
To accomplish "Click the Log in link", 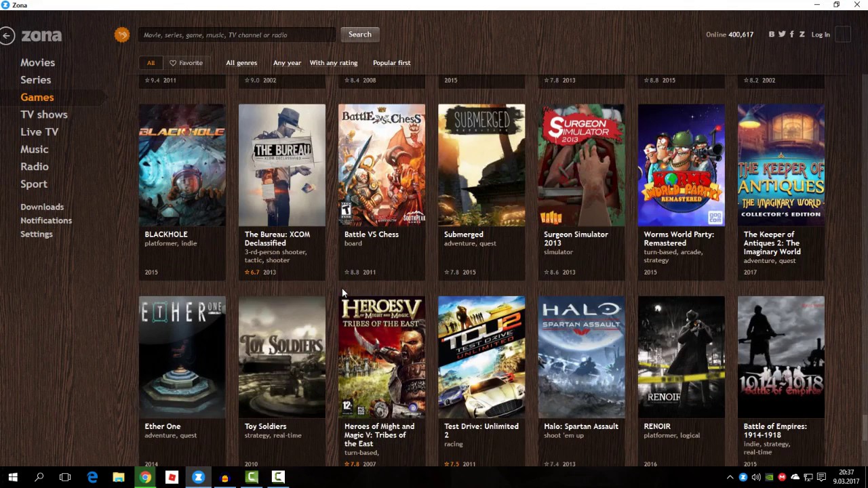I will pyautogui.click(x=821, y=35).
